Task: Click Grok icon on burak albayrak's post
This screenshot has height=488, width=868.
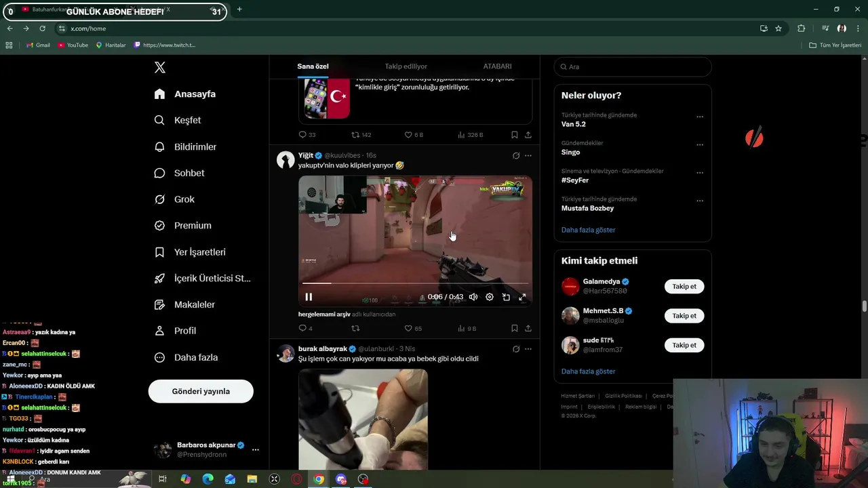Action: click(516, 349)
